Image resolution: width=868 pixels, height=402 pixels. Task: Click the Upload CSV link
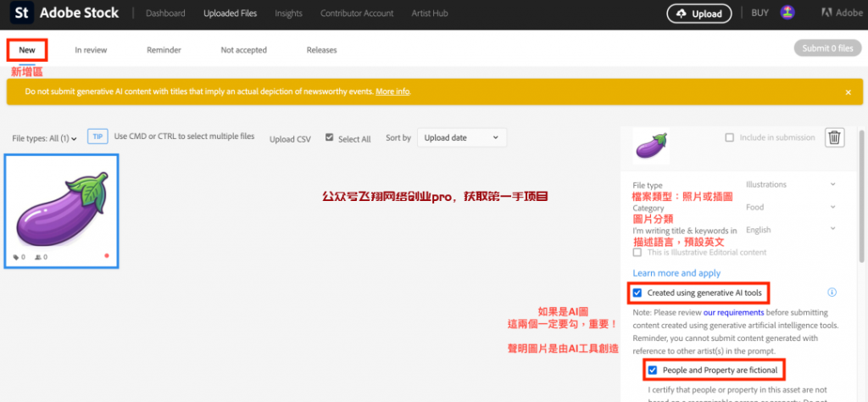pos(290,139)
